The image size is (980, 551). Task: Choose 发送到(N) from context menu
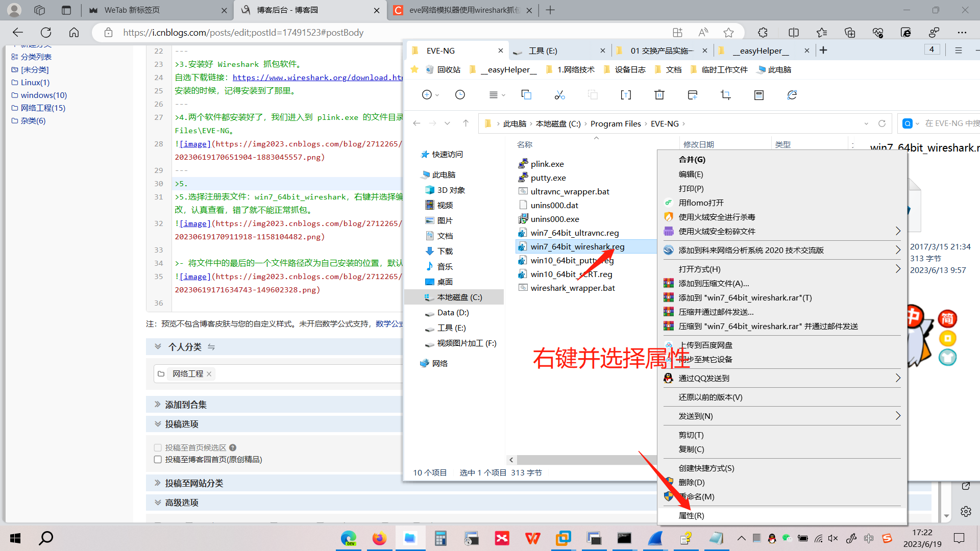pyautogui.click(x=782, y=416)
